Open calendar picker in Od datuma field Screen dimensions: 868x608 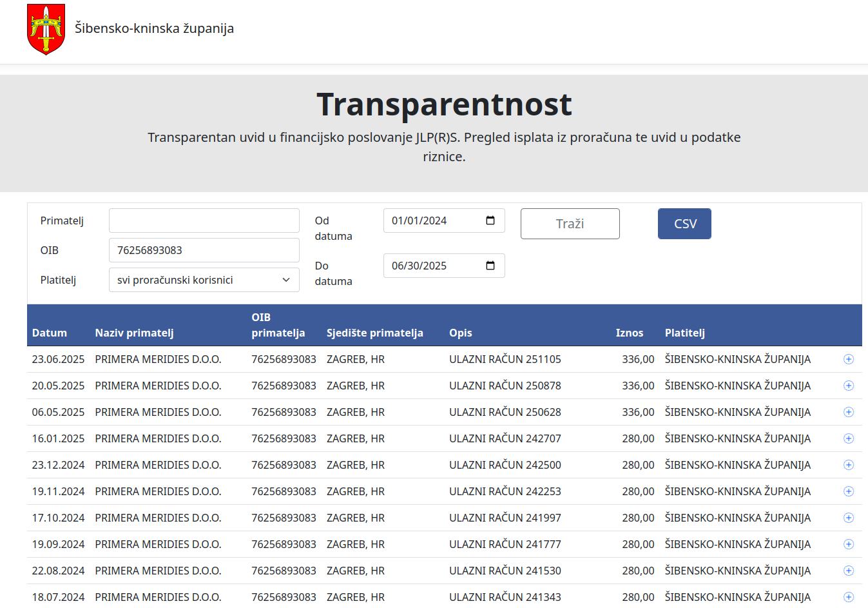click(x=490, y=221)
